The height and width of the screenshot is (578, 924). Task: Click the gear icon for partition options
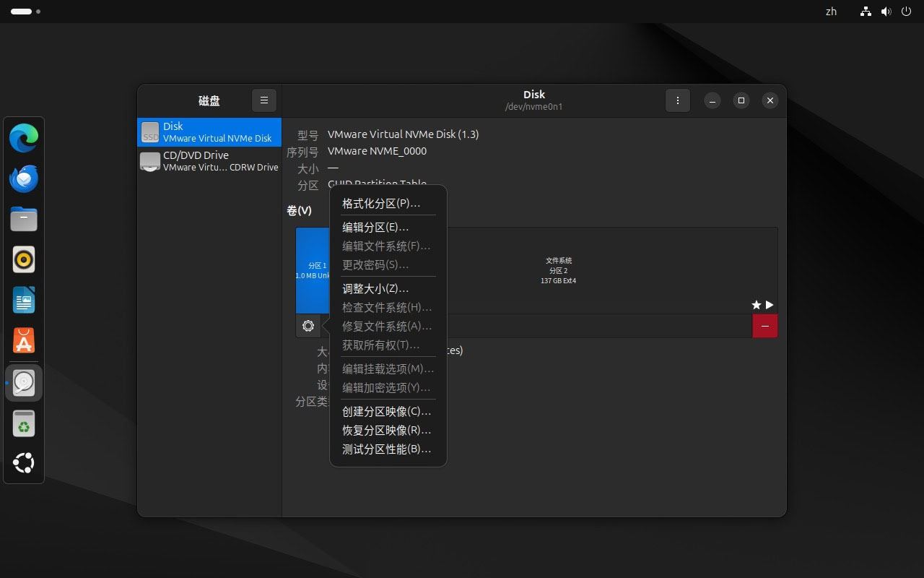click(308, 326)
